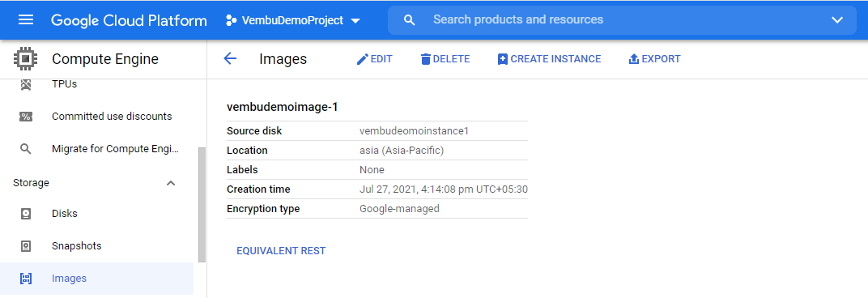
Task: Click the TPUs sidebar icon
Action: click(x=25, y=85)
